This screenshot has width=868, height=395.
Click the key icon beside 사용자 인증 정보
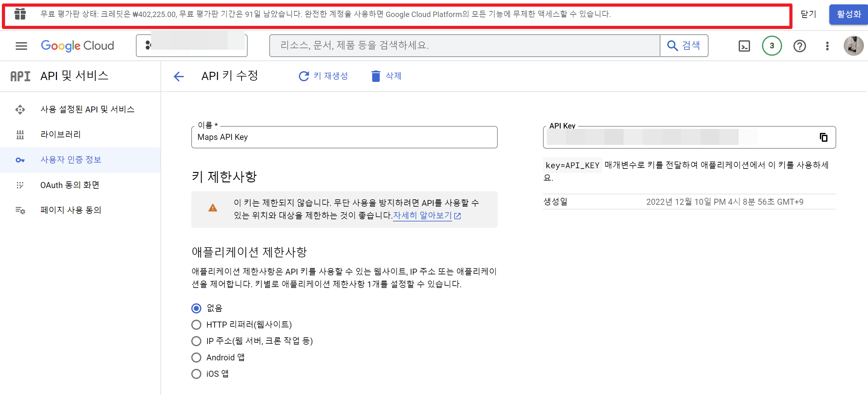[x=20, y=160]
